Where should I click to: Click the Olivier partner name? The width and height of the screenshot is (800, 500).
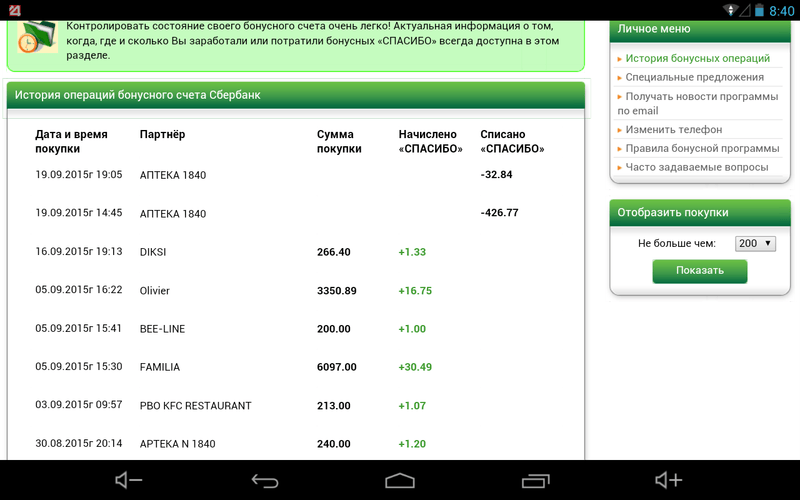pyautogui.click(x=155, y=291)
